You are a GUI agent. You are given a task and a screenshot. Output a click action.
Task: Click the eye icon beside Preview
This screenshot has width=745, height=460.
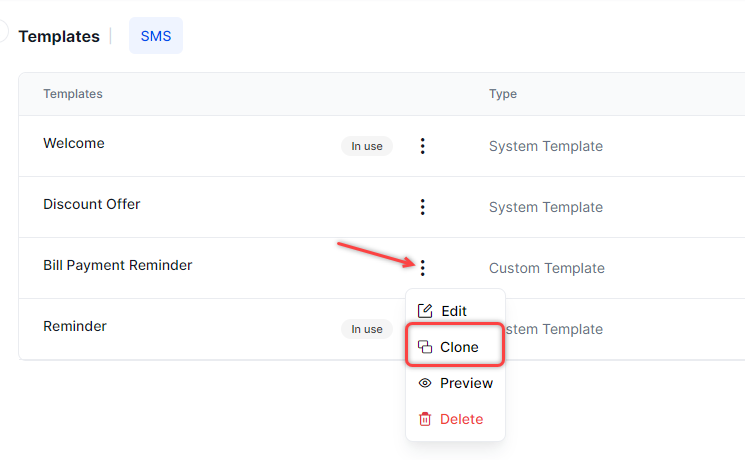[x=425, y=383]
